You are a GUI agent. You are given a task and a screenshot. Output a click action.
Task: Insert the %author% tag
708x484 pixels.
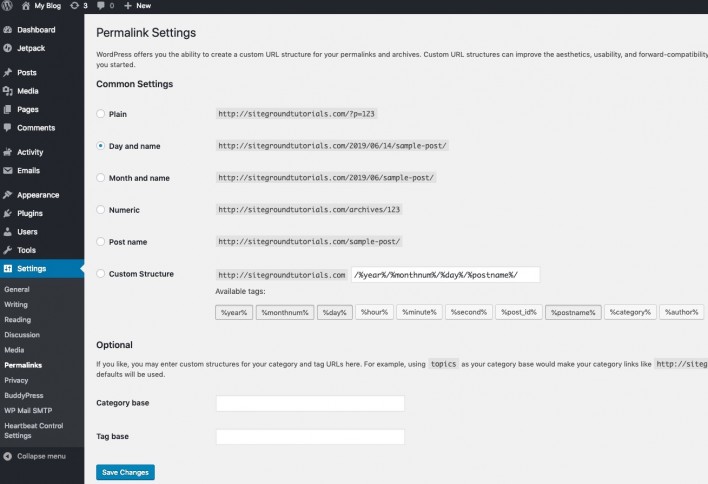[681, 312]
